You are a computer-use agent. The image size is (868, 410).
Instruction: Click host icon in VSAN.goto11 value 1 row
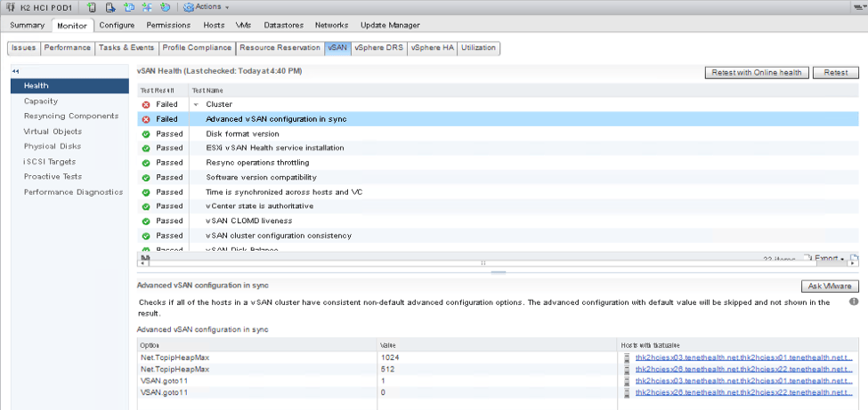[628, 382]
